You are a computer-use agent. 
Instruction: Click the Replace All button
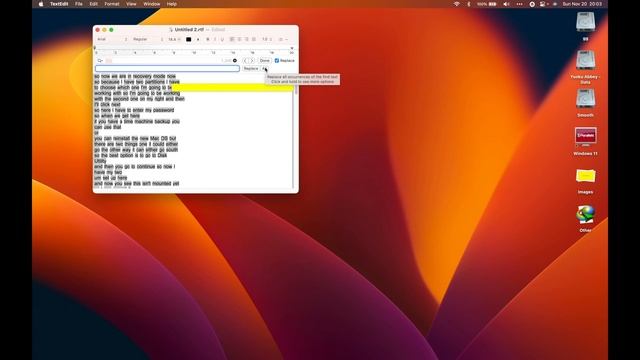tap(265, 69)
